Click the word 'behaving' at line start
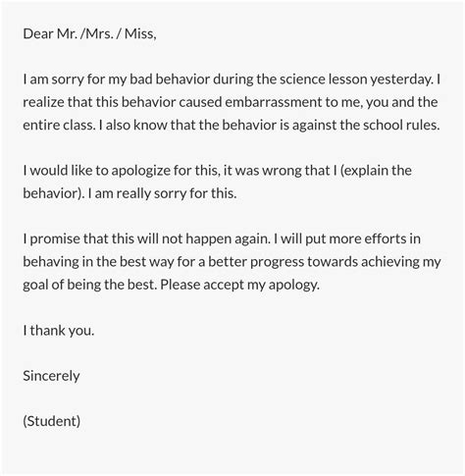The width and height of the screenshot is (465, 476). (51, 262)
